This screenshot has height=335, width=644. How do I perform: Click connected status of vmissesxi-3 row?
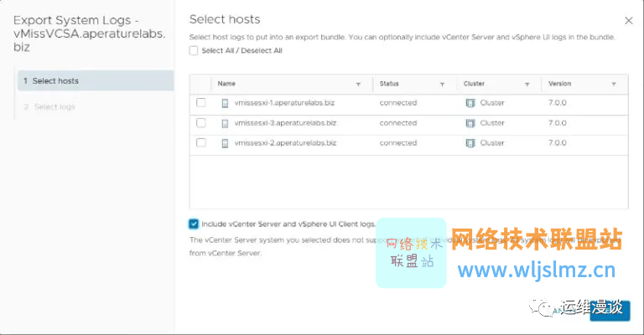coord(398,123)
